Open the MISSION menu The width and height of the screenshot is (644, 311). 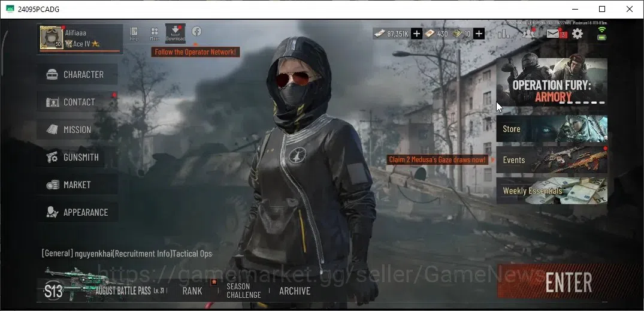click(x=77, y=129)
